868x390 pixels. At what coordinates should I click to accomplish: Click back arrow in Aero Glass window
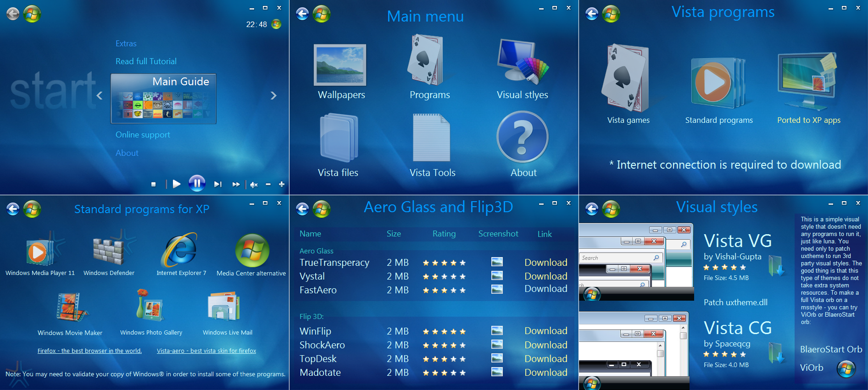302,209
